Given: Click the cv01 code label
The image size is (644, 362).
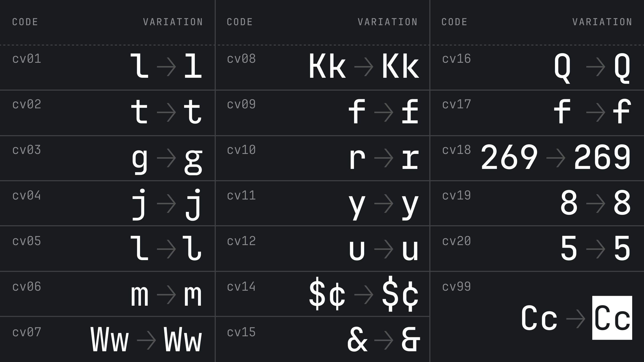Looking at the screenshot, I should click(x=27, y=59).
